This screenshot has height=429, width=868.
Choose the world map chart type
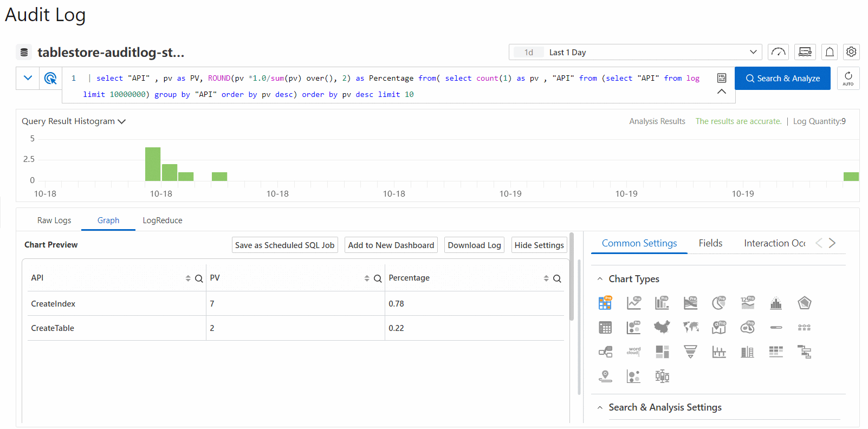pos(691,327)
